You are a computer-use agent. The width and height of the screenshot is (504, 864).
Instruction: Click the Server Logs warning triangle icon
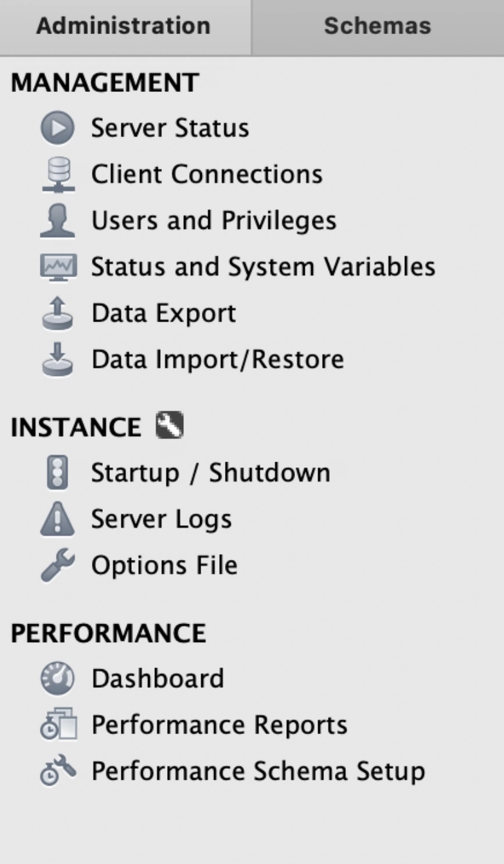tap(58, 519)
